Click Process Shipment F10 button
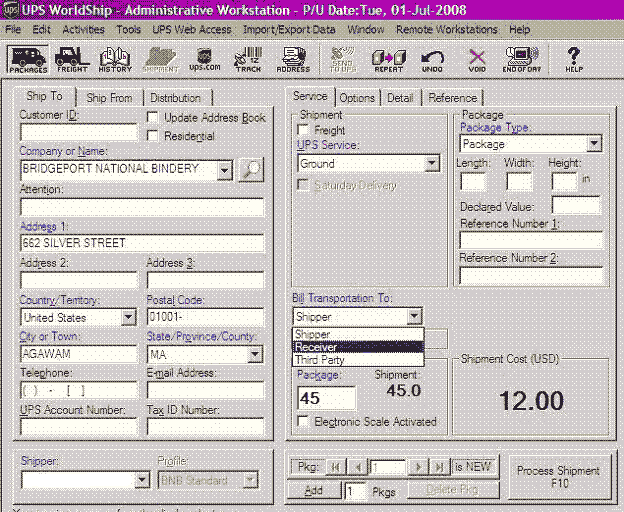The height and width of the screenshot is (512, 624). tap(559, 477)
